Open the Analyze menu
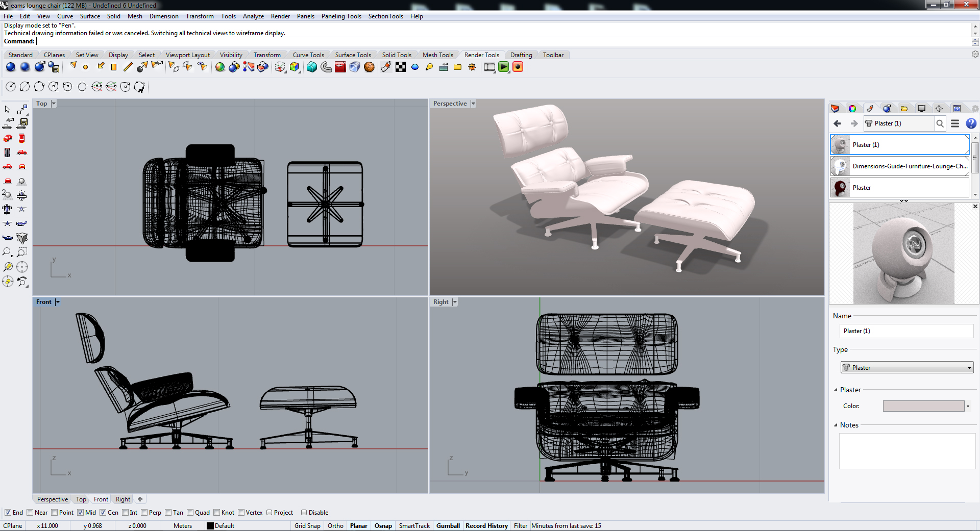This screenshot has height=531, width=980. (x=253, y=16)
